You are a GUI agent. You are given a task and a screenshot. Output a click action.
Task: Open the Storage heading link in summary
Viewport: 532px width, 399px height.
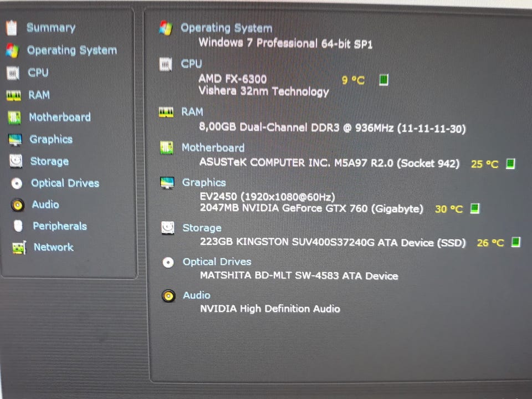point(202,228)
